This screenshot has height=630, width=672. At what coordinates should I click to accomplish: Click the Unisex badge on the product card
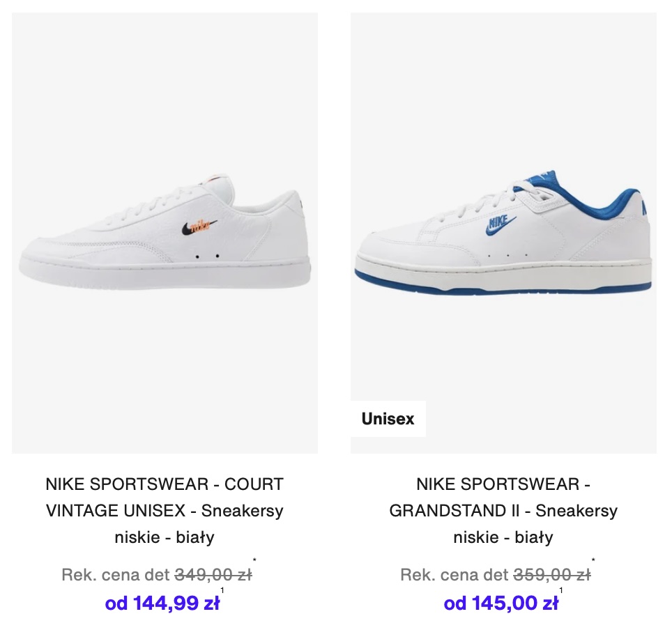(388, 419)
